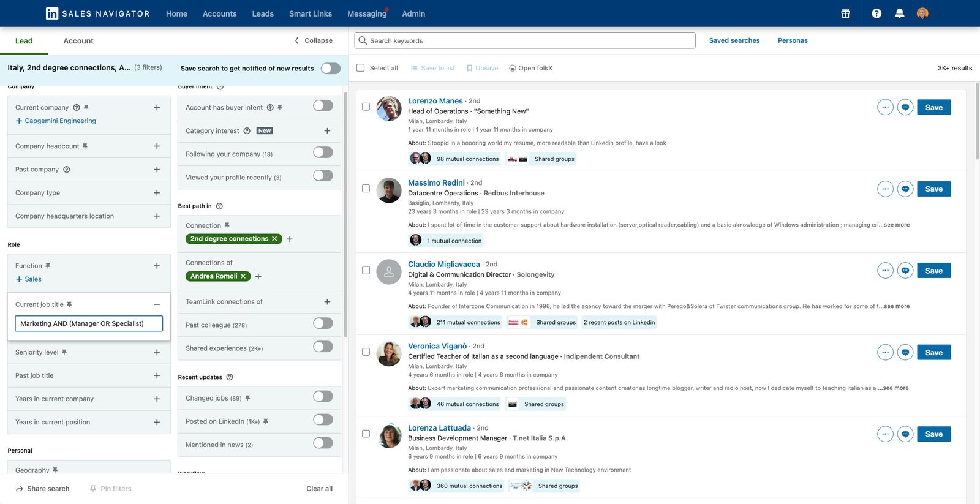The height and width of the screenshot is (504, 980).
Task: Expand the Seniority level filter
Action: point(157,352)
